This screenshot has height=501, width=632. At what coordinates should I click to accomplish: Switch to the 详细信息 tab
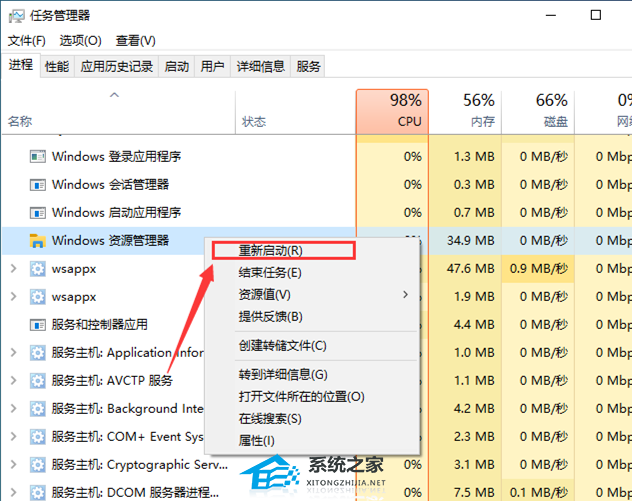click(260, 67)
